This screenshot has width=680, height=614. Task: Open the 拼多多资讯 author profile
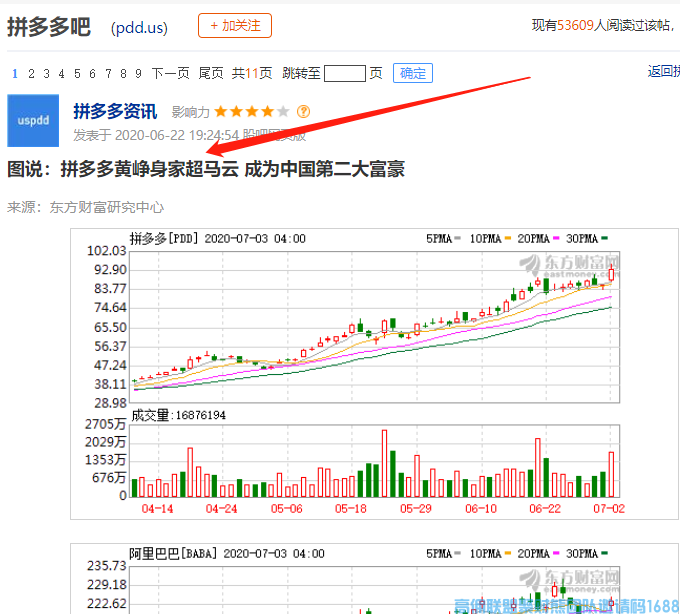(115, 111)
